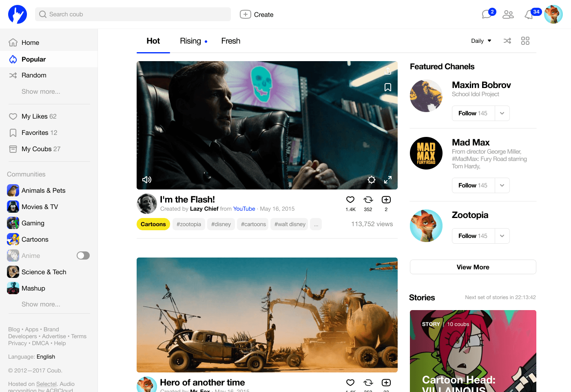Open Lazy Chief creator profile
The width and height of the screenshot is (571, 392).
click(x=204, y=209)
